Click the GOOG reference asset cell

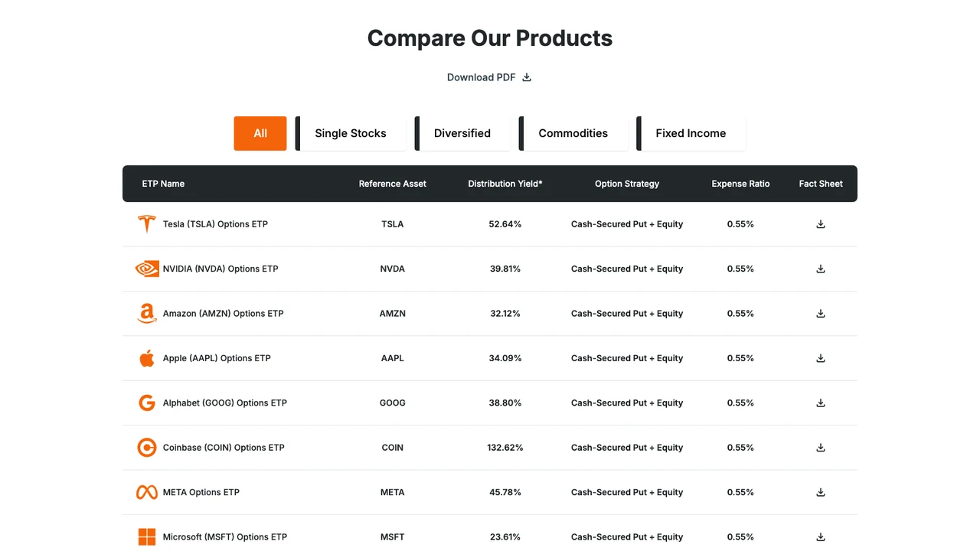[x=393, y=403]
